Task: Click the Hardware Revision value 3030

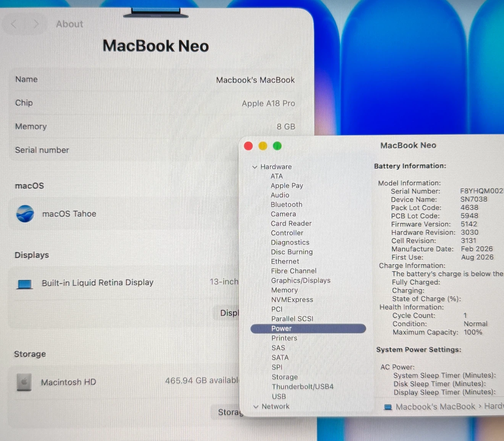Action: 470,232
